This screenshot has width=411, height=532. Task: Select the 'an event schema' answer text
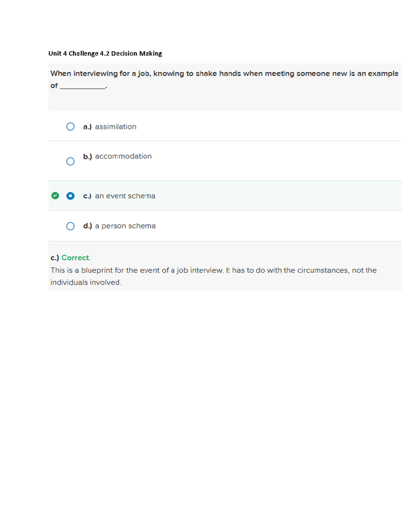click(125, 196)
